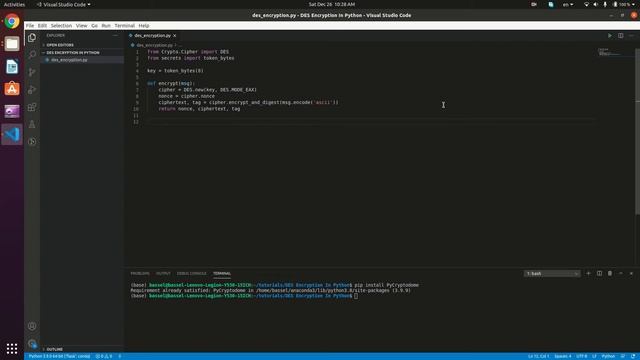Maximize the terminal panel with chevron
Screen dimensions: 640x360
click(620, 273)
